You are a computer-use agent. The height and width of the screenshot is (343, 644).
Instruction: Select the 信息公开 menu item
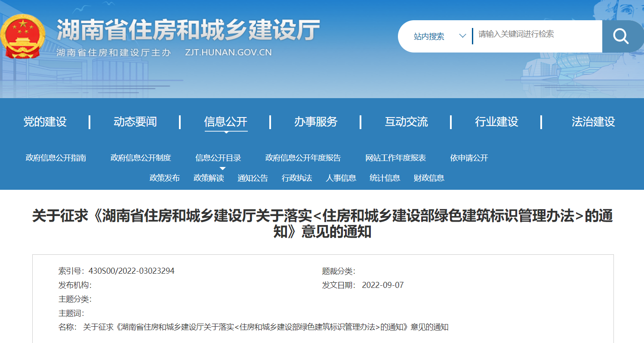[x=226, y=122]
